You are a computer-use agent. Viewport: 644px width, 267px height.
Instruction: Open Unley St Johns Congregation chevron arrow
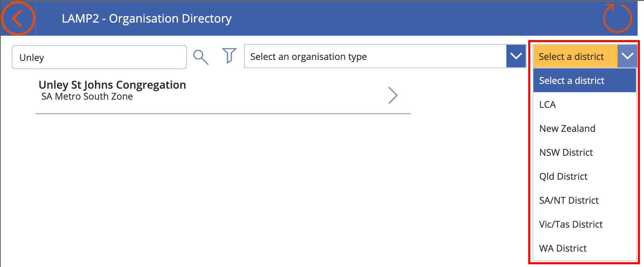[393, 95]
